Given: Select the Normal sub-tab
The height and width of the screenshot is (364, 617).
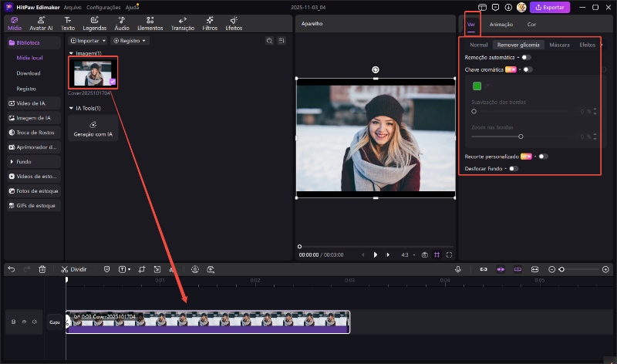Looking at the screenshot, I should [x=478, y=45].
